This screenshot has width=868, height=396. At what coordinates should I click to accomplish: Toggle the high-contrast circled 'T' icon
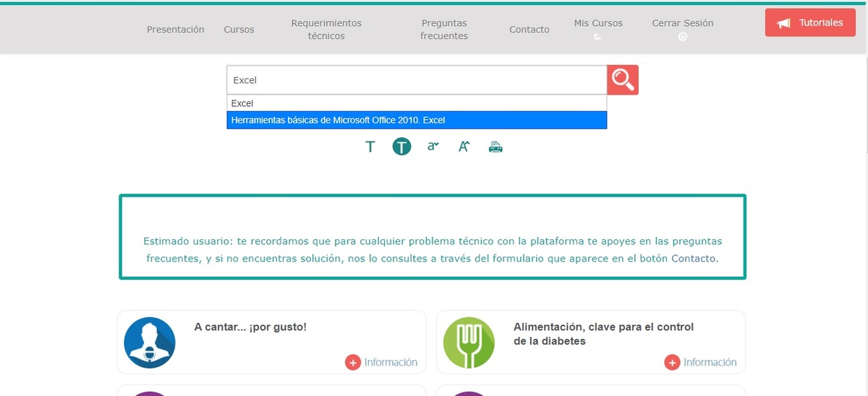(401, 147)
